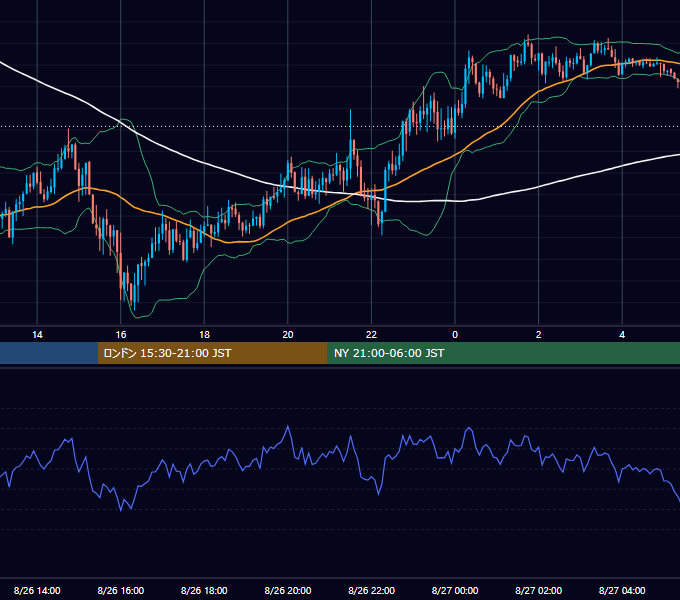680x600 pixels.
Task: Click the 14 hour axis label
Action: click(x=37, y=335)
